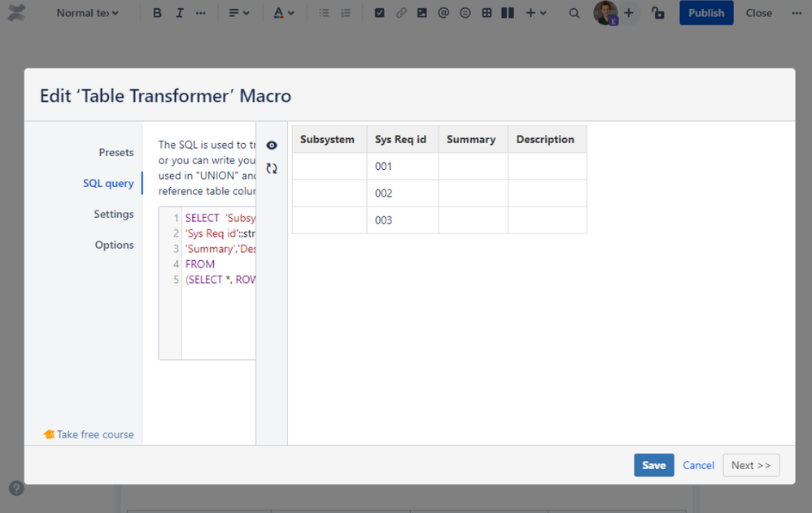
Task: Switch to the SQL query tab
Action: (x=108, y=183)
